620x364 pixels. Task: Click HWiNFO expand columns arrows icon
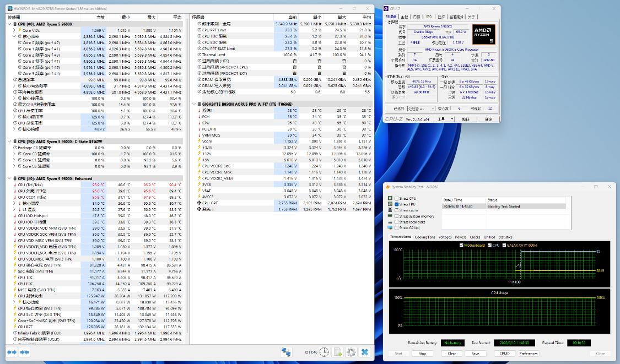pos(12,352)
